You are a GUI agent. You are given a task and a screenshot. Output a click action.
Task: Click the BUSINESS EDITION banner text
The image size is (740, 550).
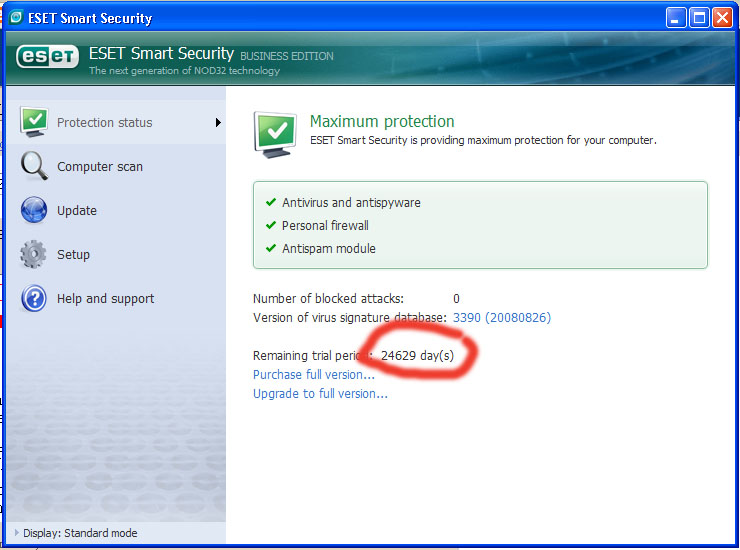click(287, 56)
